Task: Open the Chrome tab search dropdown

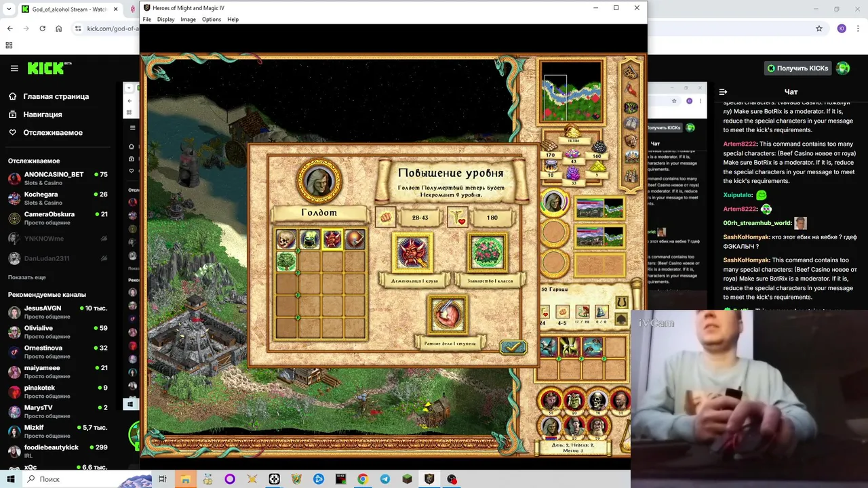Action: pos(9,9)
